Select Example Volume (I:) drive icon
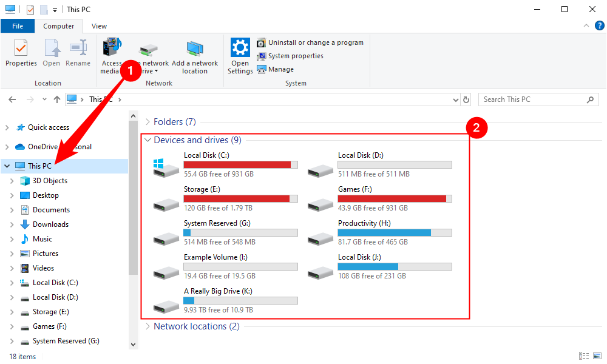 (166, 272)
